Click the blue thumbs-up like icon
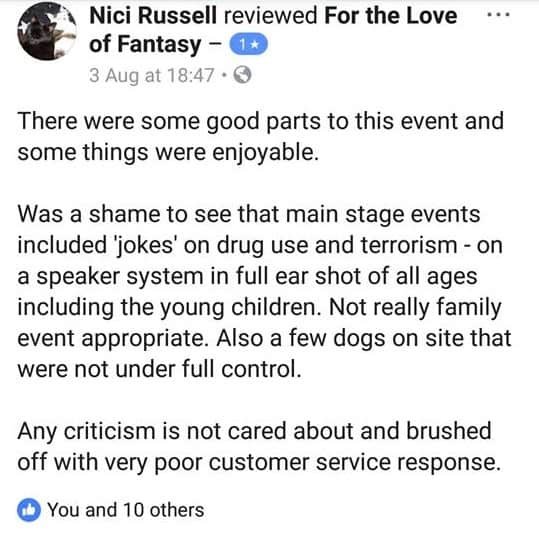 [x=29, y=510]
